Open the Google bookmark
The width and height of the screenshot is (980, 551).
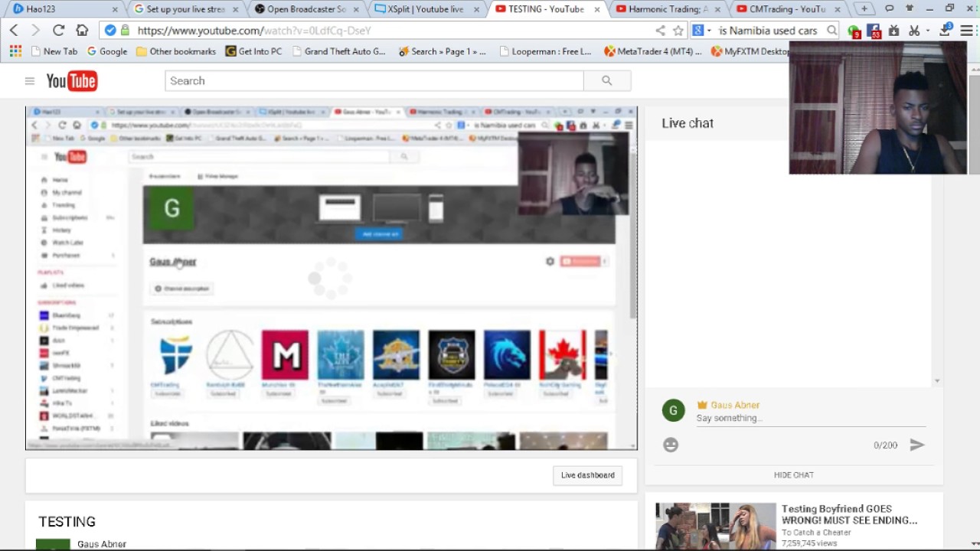(107, 51)
